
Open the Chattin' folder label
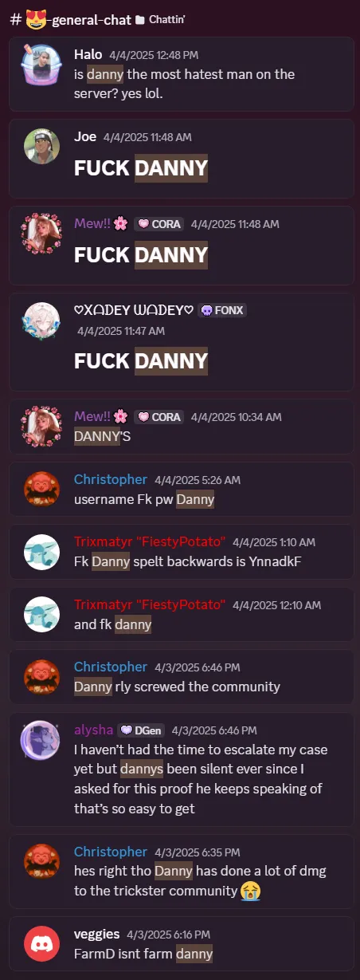(166, 19)
